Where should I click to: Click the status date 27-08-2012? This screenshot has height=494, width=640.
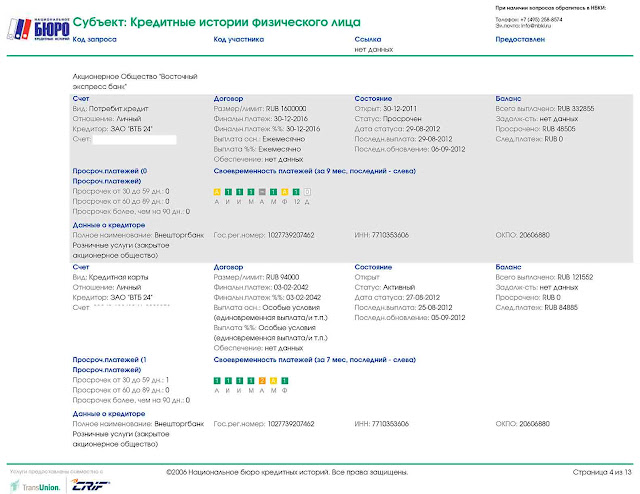[423, 297]
